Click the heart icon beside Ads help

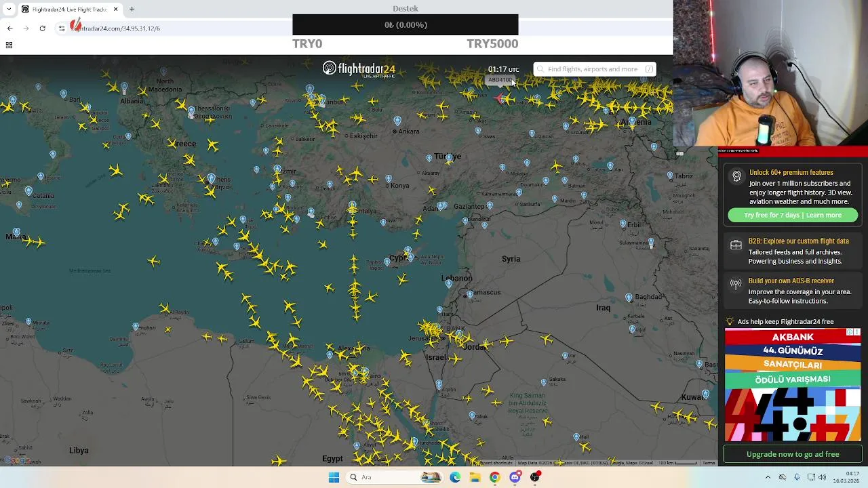(x=730, y=321)
